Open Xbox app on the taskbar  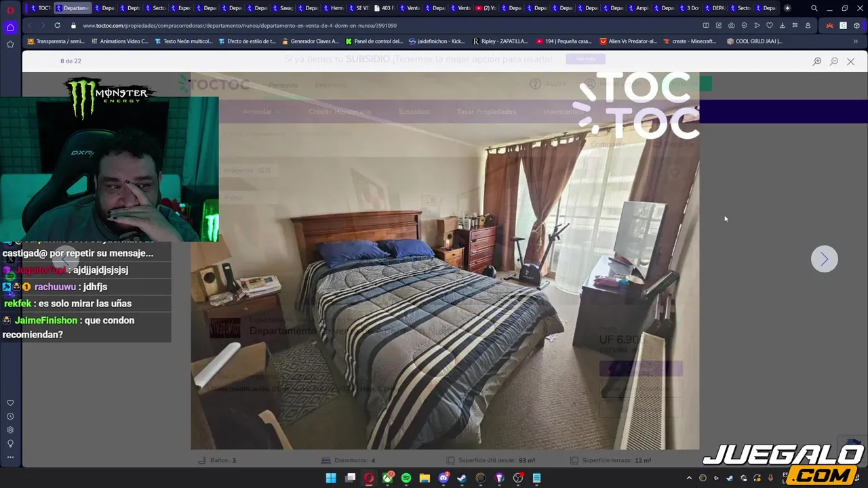388,478
